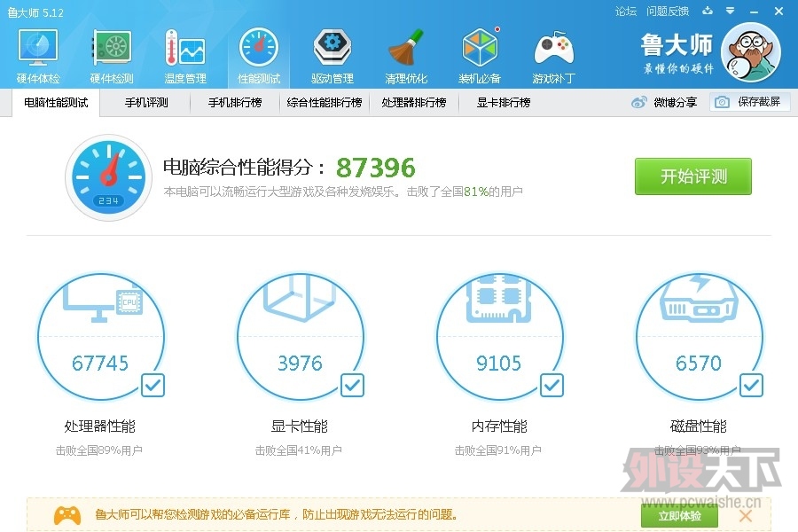Open 温度管理 temperature management icon

(x=184, y=56)
